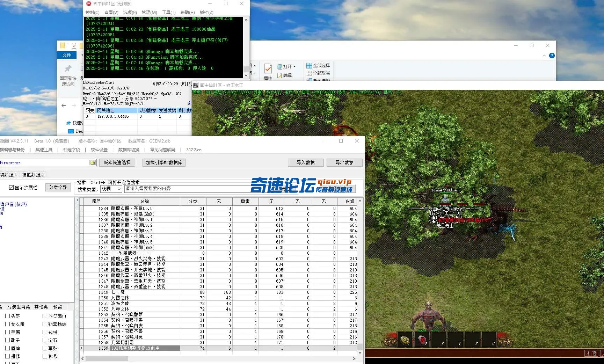Viewport: 604px width, 364px height.
Task: Click the checkmark properties icon in Explorer title bar
Action: 74,45
